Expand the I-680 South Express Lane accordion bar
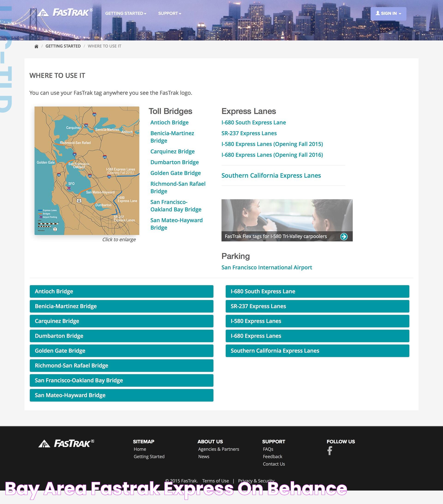Image resolution: width=443 pixels, height=504 pixels. click(317, 291)
